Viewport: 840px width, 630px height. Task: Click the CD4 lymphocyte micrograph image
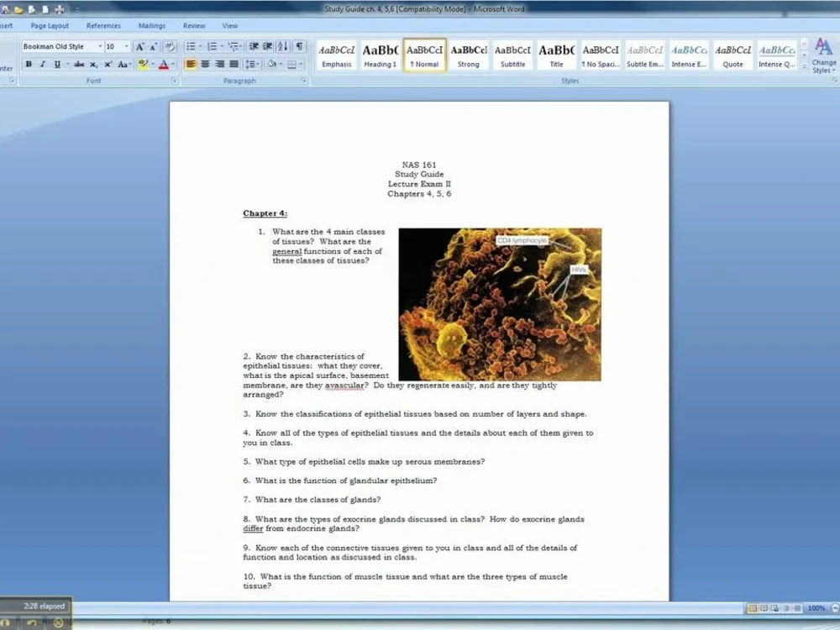tap(500, 304)
